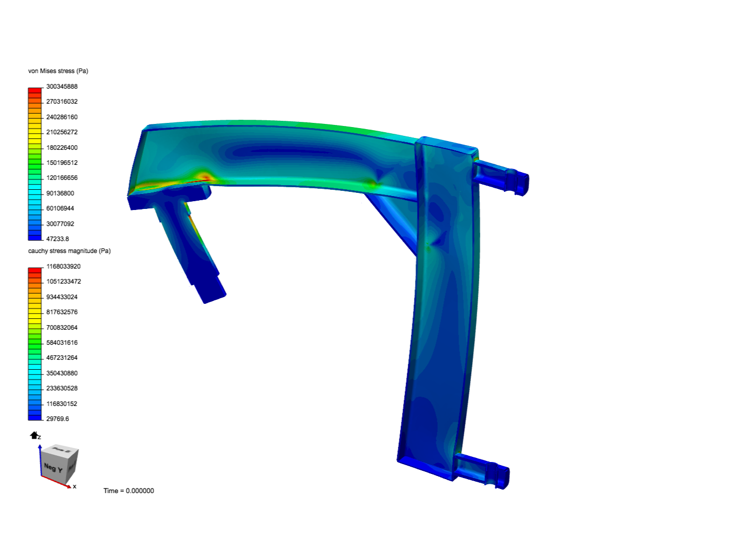Viewport: 747px width, 560px height.
Task: Click the 116830152 legend value
Action: [62, 404]
